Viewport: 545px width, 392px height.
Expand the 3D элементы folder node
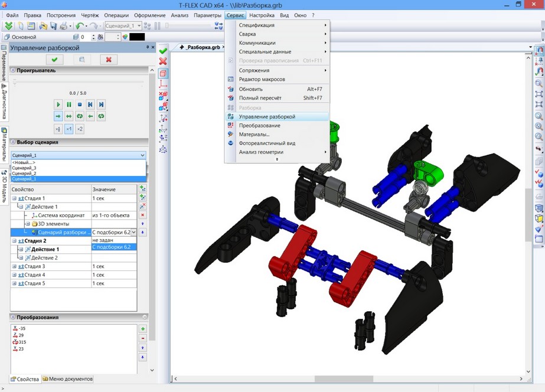coord(28,224)
